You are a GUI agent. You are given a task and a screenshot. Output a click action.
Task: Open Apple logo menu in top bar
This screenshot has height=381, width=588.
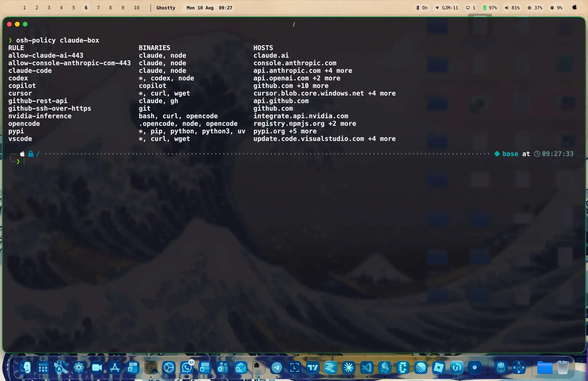(574, 7)
